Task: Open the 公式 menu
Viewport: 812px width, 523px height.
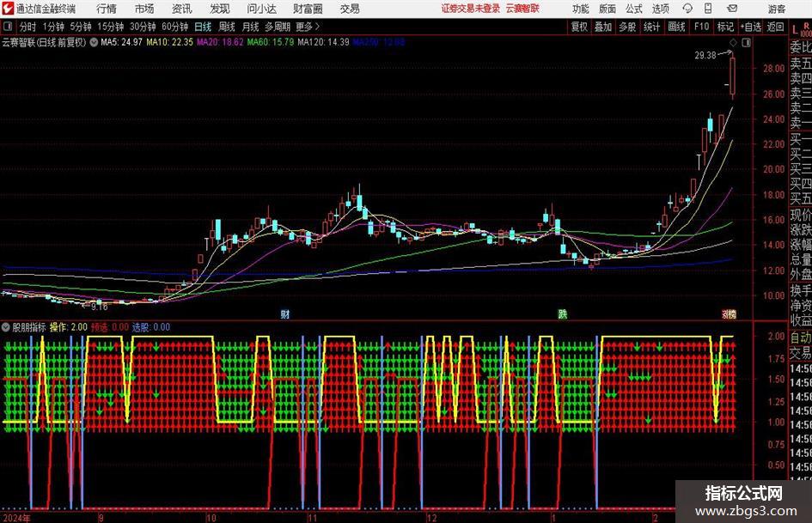Action: click(634, 9)
